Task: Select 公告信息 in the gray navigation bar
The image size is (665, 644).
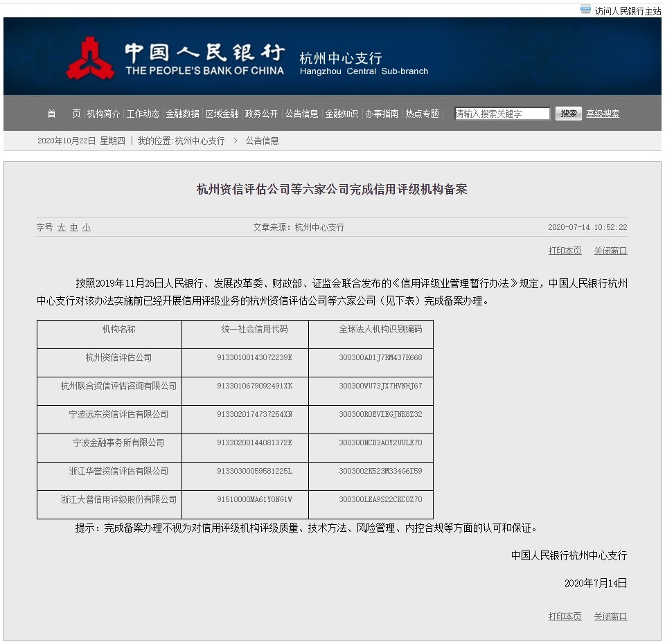Action: [301, 114]
